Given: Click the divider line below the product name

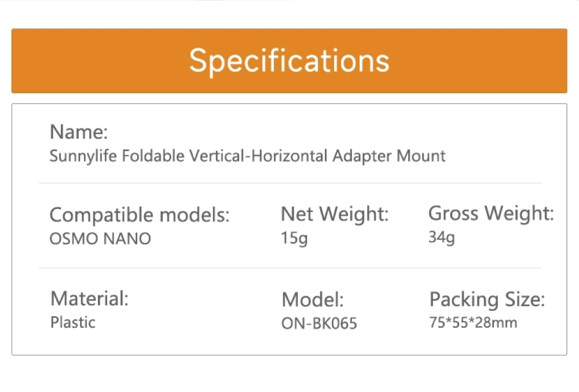Looking at the screenshot, I should click(289, 183).
